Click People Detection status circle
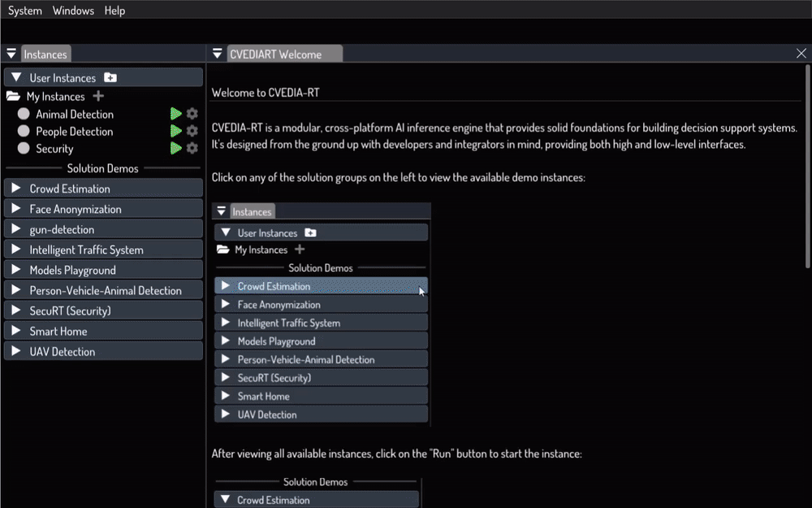The width and height of the screenshot is (812, 508). click(24, 131)
